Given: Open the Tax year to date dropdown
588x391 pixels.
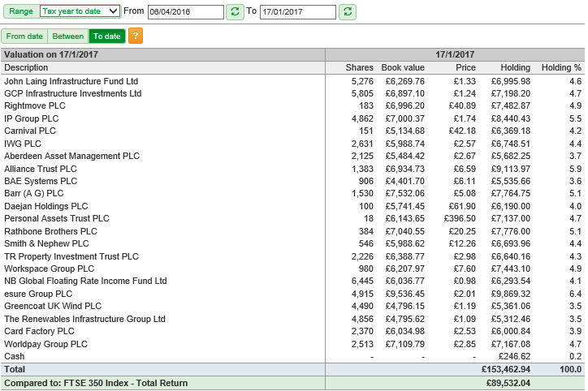Looking at the screenshot, I should (x=80, y=11).
